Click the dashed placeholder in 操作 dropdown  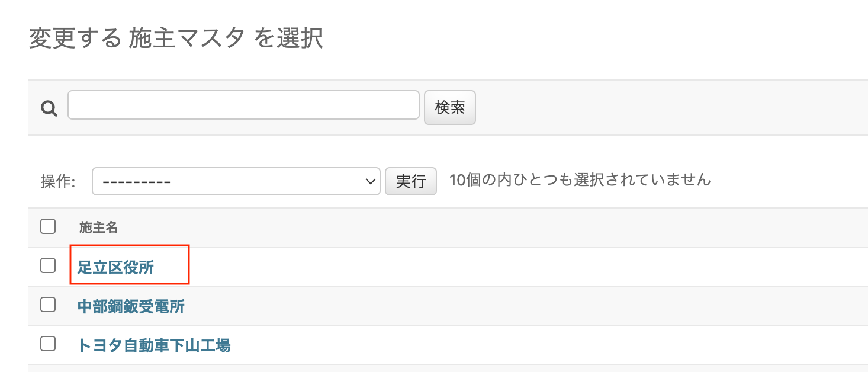(137, 181)
